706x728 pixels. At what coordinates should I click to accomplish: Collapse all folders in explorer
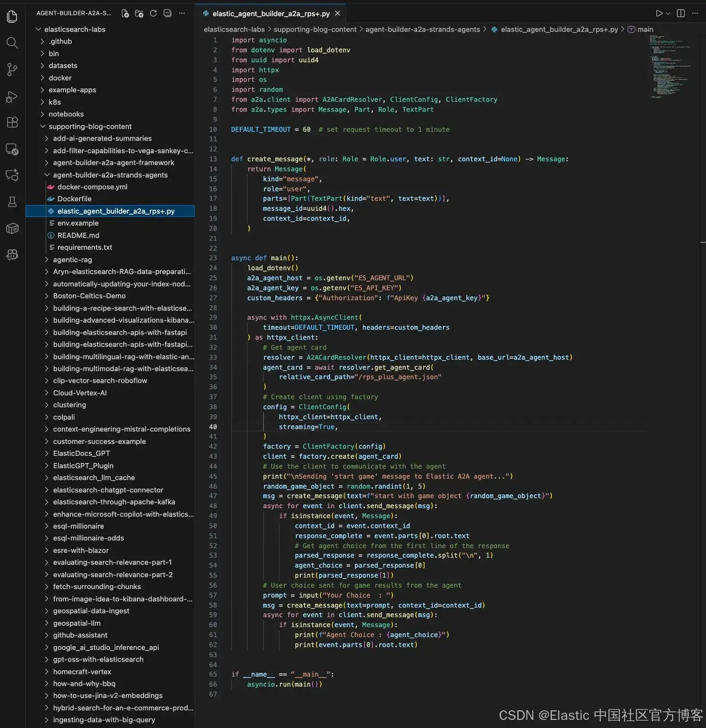[x=167, y=13]
